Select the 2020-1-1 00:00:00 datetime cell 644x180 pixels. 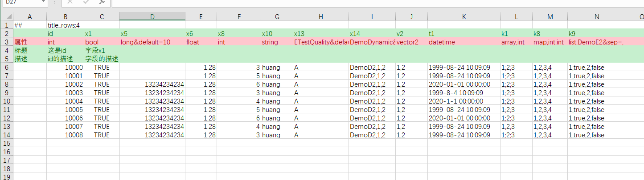pyautogui.click(x=464, y=101)
